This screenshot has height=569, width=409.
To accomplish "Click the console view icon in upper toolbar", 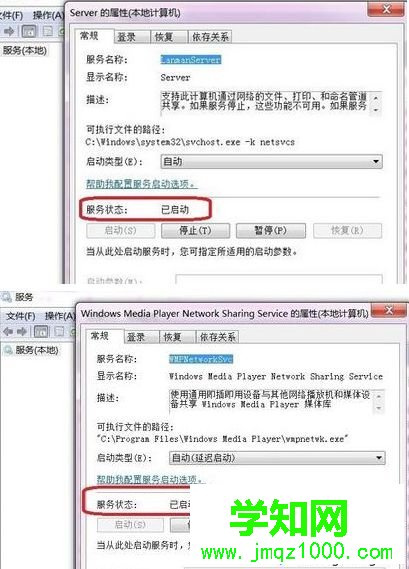I will pos(29,32).
